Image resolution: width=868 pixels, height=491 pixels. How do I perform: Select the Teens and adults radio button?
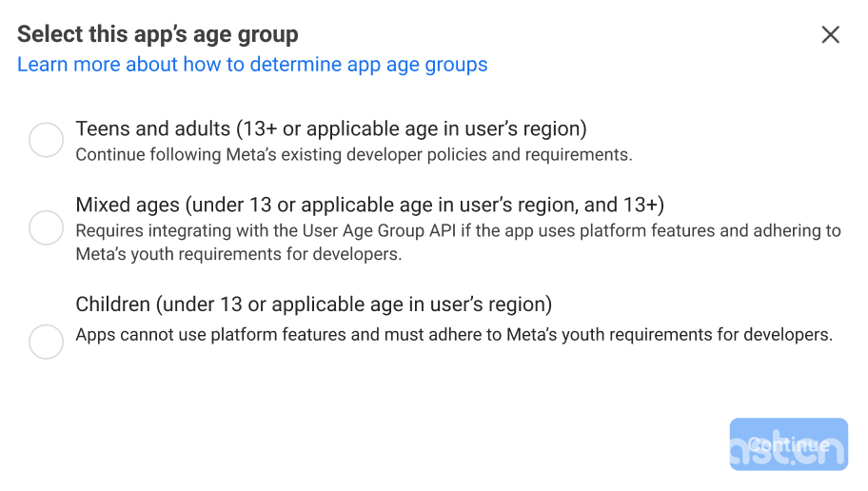click(x=46, y=140)
